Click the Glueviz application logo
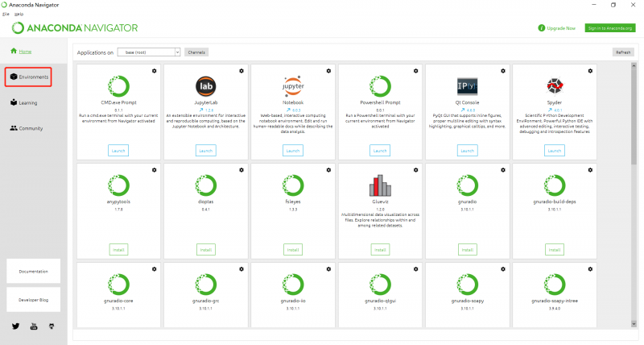Viewport: 644px width, 345px height. (380, 185)
